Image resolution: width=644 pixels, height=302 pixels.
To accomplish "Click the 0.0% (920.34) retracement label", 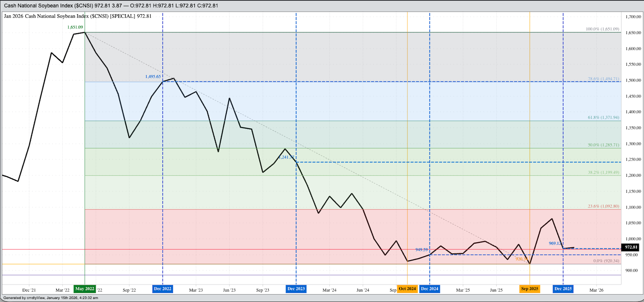I will coord(606,261).
